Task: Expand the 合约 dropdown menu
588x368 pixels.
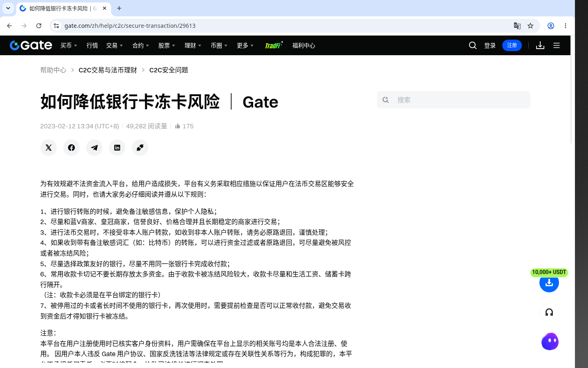Action: click(x=141, y=45)
